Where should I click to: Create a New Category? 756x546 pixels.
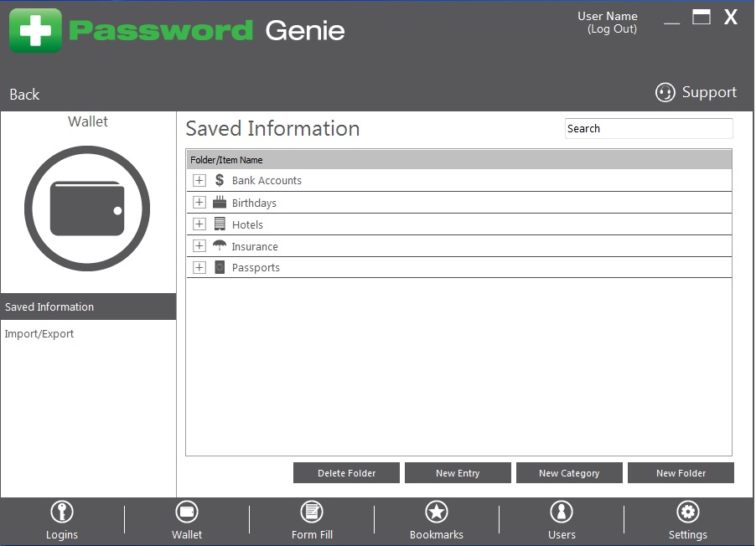569,473
